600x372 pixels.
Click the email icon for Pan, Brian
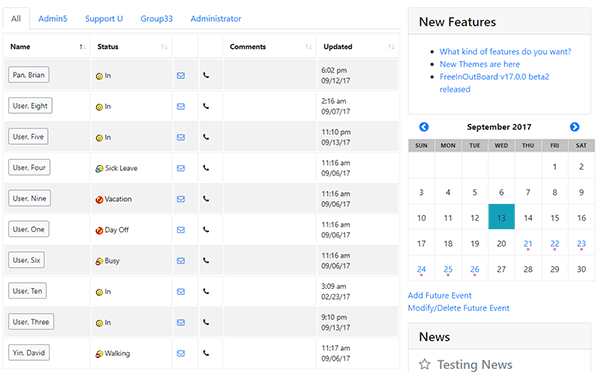pyautogui.click(x=181, y=75)
